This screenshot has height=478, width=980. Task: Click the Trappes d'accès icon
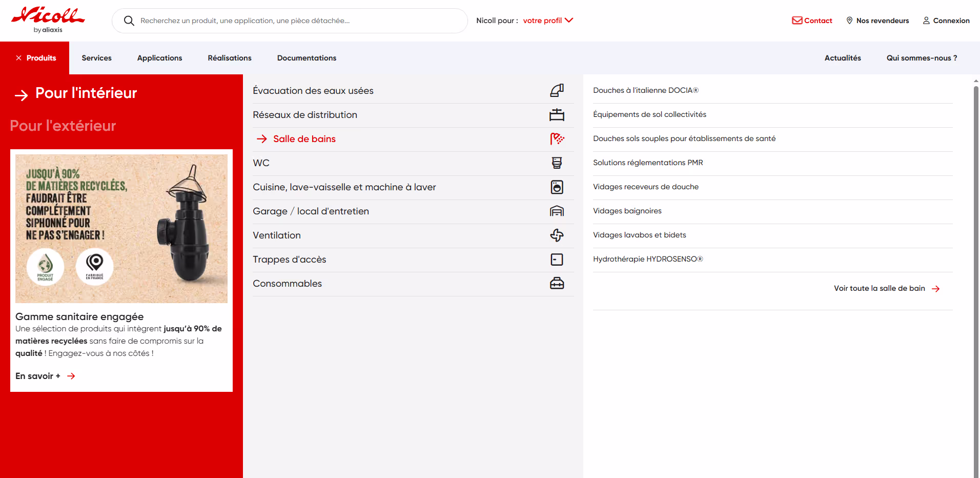pyautogui.click(x=557, y=260)
